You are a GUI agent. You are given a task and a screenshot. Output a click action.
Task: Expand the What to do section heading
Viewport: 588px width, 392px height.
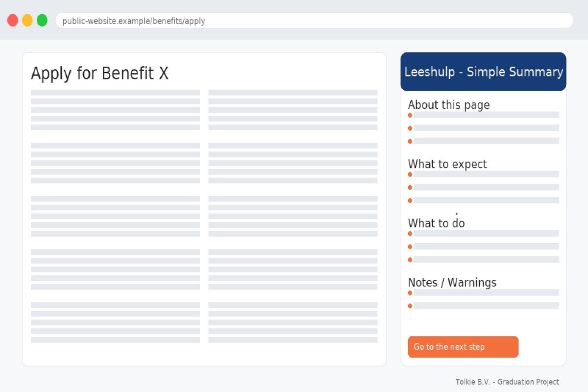436,223
